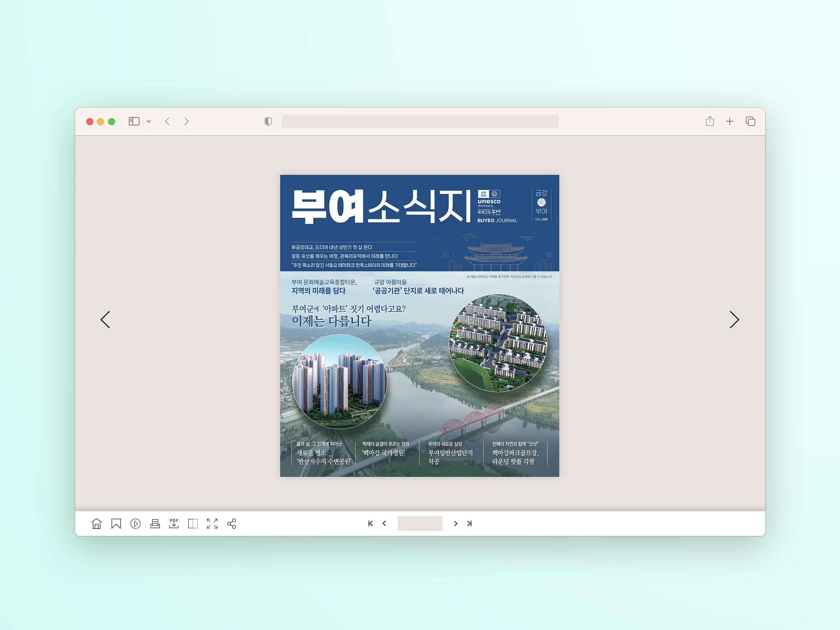Image resolution: width=840 pixels, height=630 pixels.
Task: Open the browser share menu
Action: click(710, 121)
